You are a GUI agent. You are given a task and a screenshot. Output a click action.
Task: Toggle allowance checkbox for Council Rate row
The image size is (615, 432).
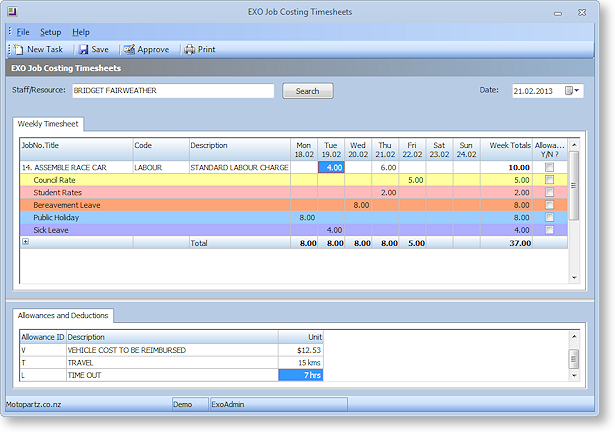click(549, 180)
